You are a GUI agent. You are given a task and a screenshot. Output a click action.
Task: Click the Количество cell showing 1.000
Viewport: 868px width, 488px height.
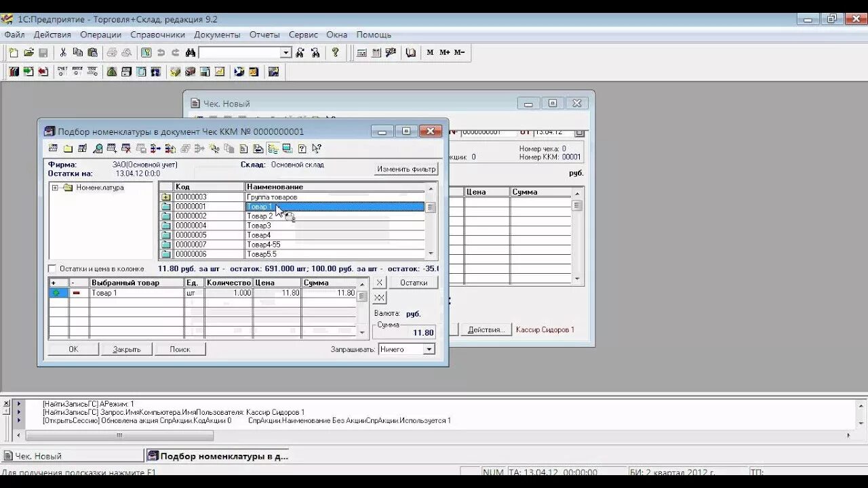[229, 293]
